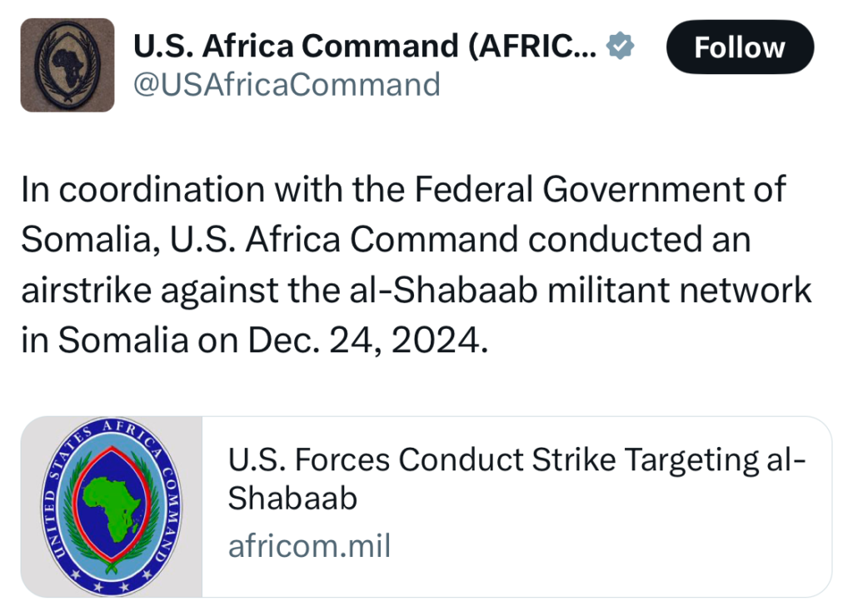Open the U.S. Africa Command profile avatar
The width and height of the screenshot is (853, 616).
coord(67,65)
